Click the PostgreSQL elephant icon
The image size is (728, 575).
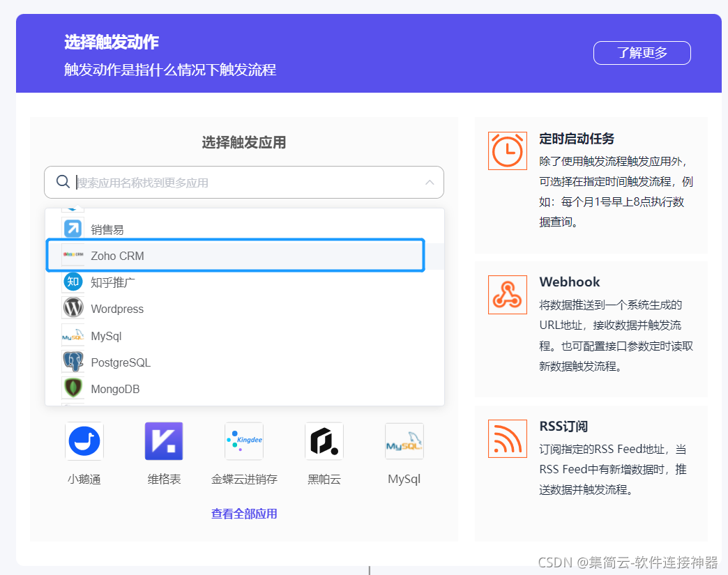73,361
